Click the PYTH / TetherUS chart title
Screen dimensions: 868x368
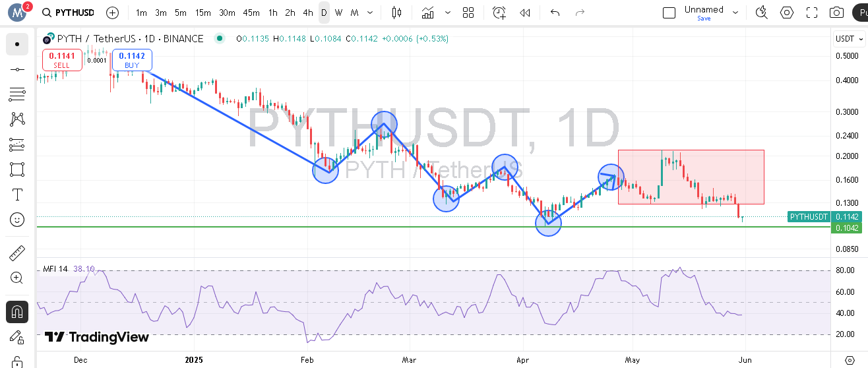tap(131, 39)
